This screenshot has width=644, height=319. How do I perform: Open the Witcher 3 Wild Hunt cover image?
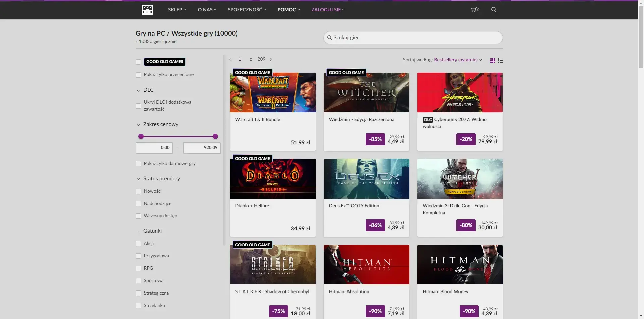click(460, 178)
